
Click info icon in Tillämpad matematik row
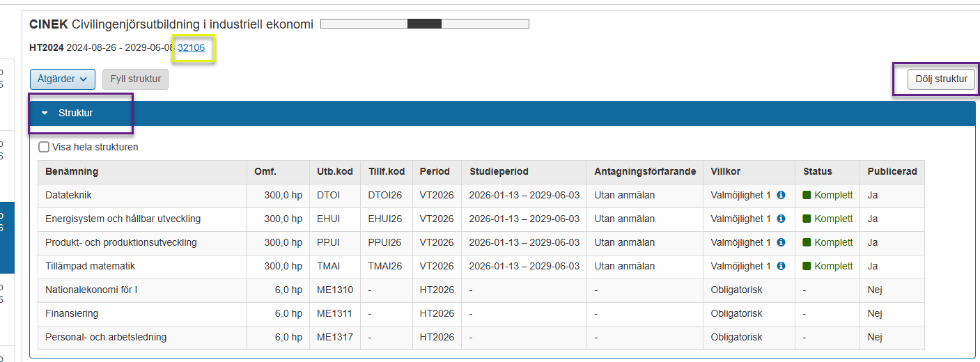781,267
